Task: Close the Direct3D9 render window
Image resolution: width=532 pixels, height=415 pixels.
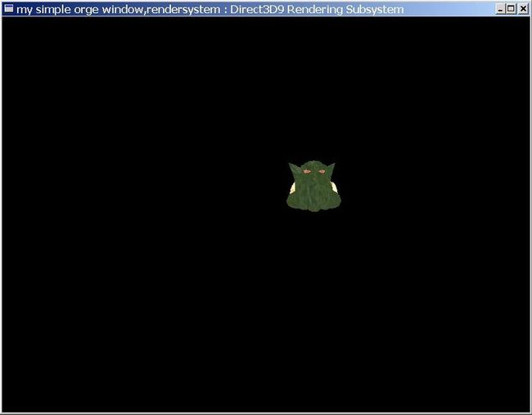Action: [x=523, y=9]
